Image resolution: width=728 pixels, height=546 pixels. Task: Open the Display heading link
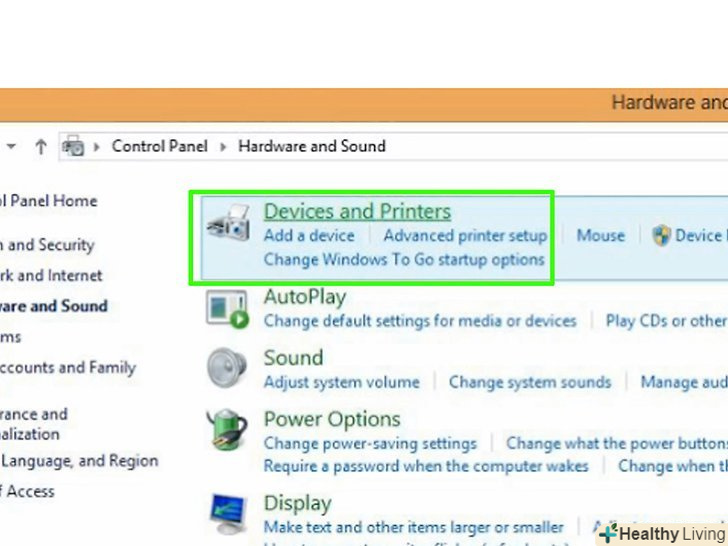click(x=298, y=503)
